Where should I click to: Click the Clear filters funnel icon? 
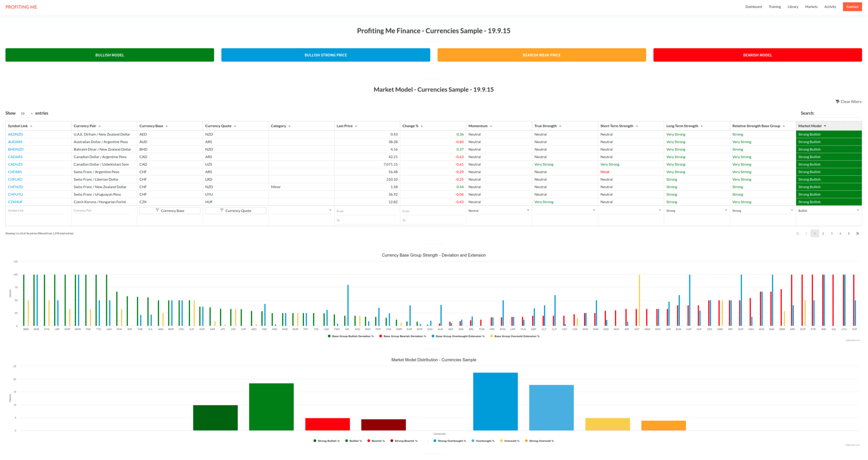point(837,102)
